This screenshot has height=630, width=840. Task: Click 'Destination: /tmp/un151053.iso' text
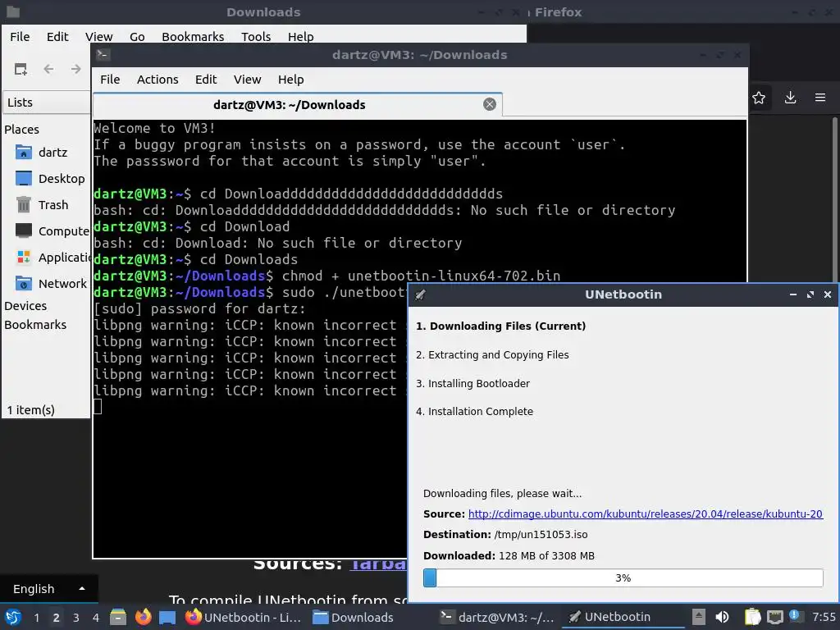click(x=505, y=535)
